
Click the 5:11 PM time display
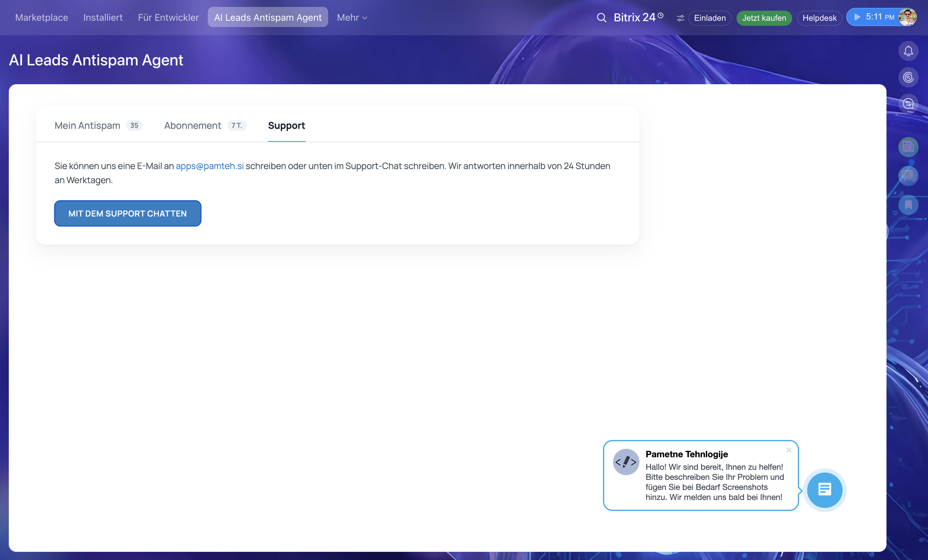pos(880,17)
